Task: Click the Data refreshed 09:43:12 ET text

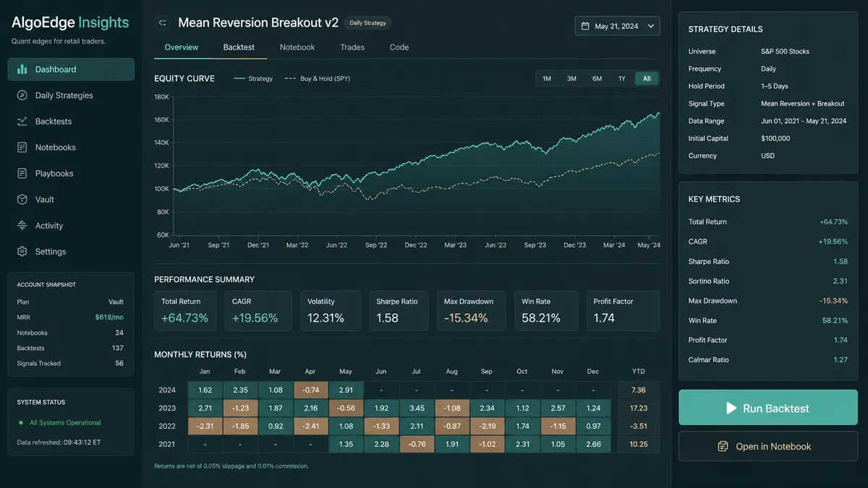Action: click(x=59, y=442)
